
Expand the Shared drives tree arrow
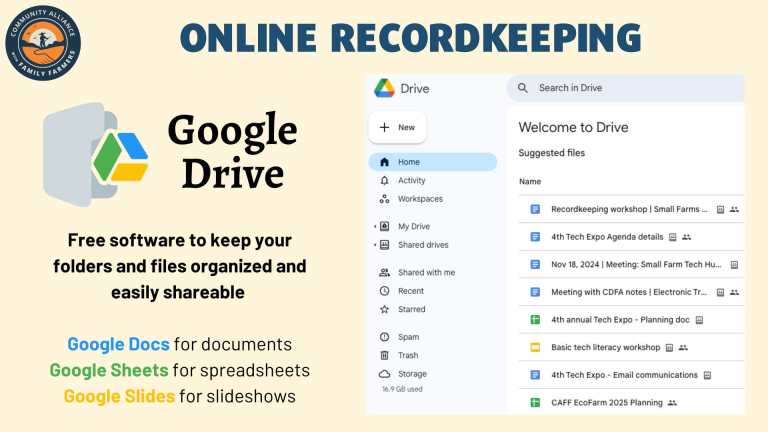coord(375,245)
